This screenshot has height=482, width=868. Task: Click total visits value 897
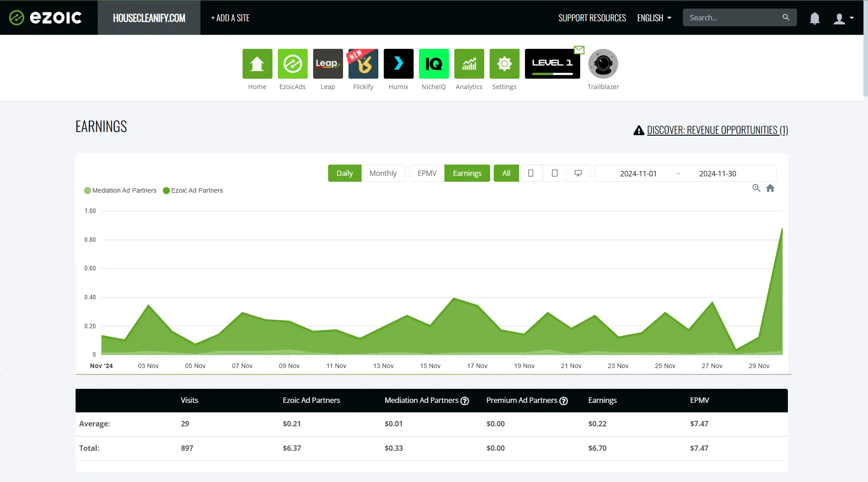(x=187, y=448)
